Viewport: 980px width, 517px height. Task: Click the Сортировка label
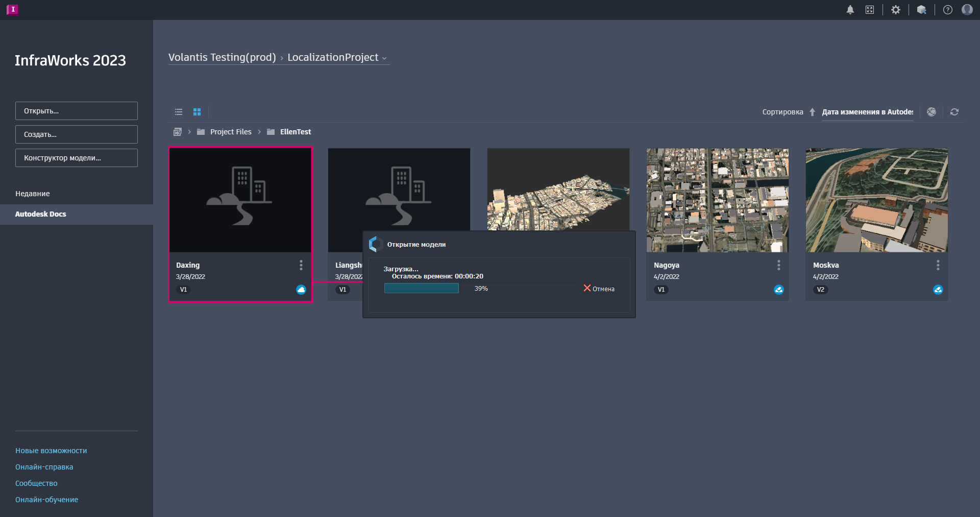[x=782, y=112]
